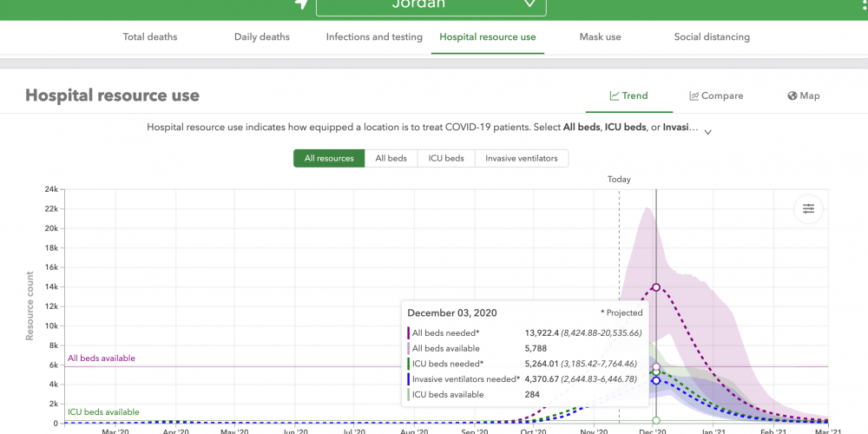Viewport: 868px width, 434px height.
Task: Click the Trend line-chart icon
Action: tap(615, 95)
